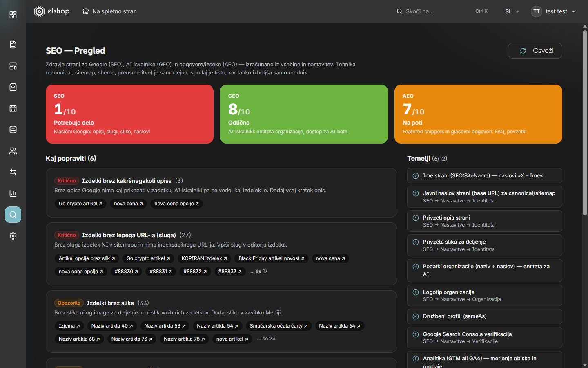The height and width of the screenshot is (368, 588).
Task: Open the document pages icon in the sidebar
Action: [x=13, y=45]
